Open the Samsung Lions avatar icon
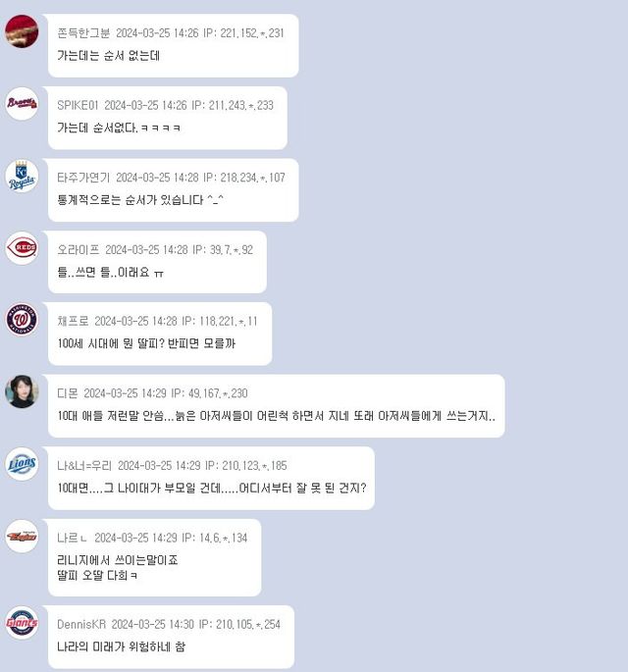This screenshot has height=672, width=628. tap(22, 464)
